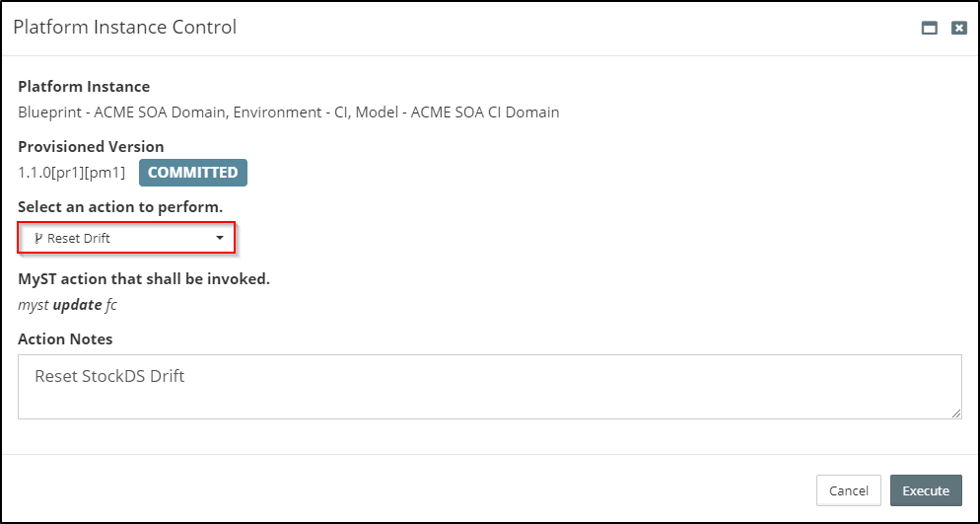
Task: Click the 1.1.0[pr1][pm1] version text
Action: [71, 173]
